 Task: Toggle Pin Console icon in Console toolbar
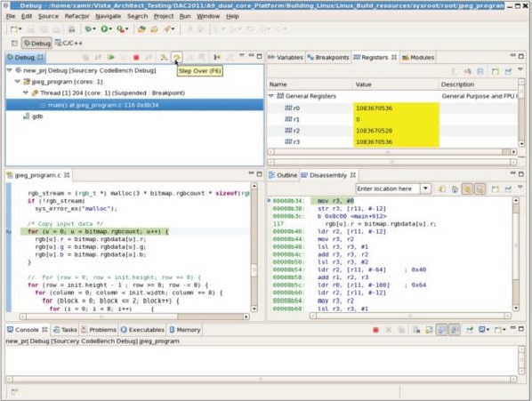(470, 330)
